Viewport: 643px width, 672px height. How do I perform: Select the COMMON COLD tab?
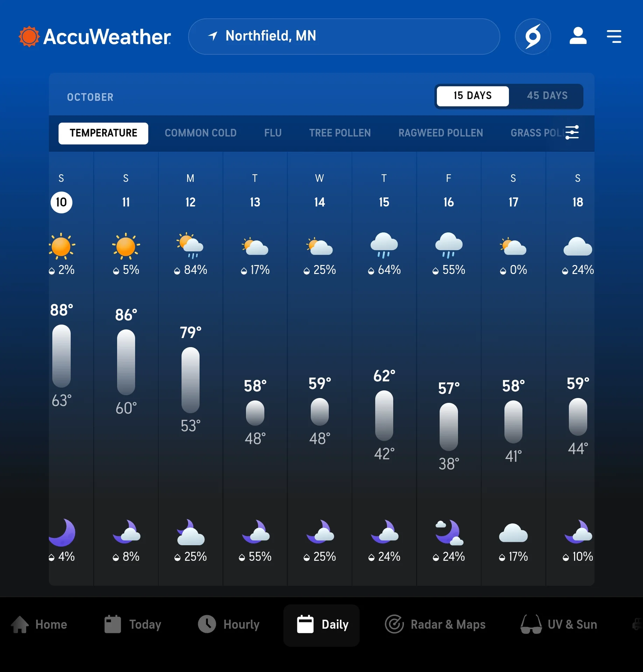pyautogui.click(x=201, y=133)
